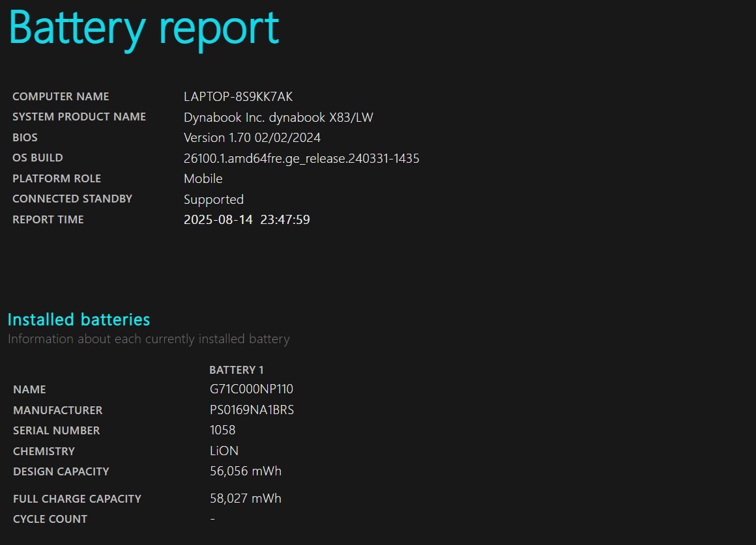The image size is (756, 545).
Task: Click the FULL CHARGE CAPACITY label
Action: [77, 499]
